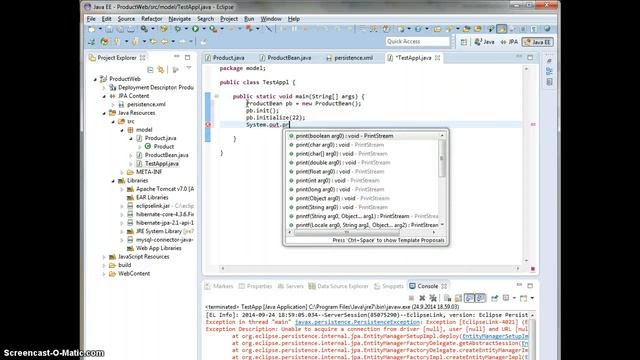640x360 pixels.
Task: Click the Run green play button
Action: (196, 29)
